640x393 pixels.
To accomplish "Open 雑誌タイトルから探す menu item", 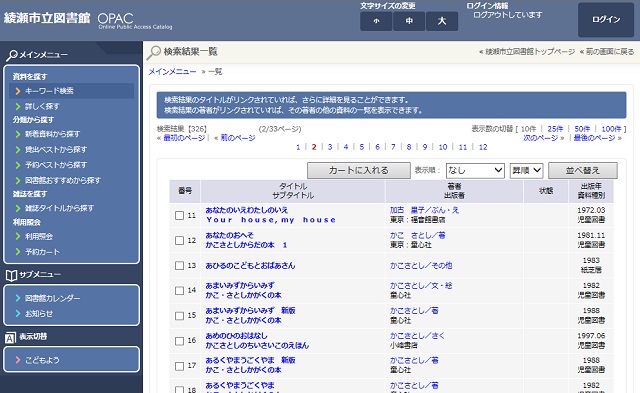I will [59, 208].
